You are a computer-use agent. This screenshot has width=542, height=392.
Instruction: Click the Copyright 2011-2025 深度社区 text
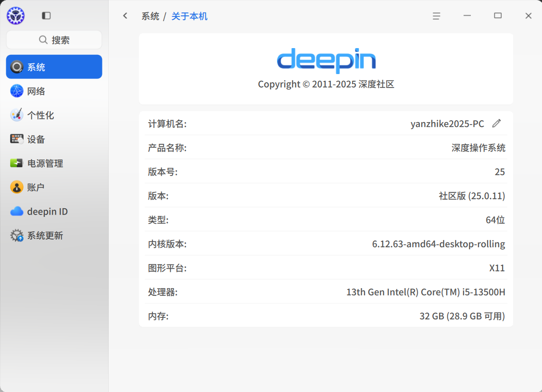[326, 84]
